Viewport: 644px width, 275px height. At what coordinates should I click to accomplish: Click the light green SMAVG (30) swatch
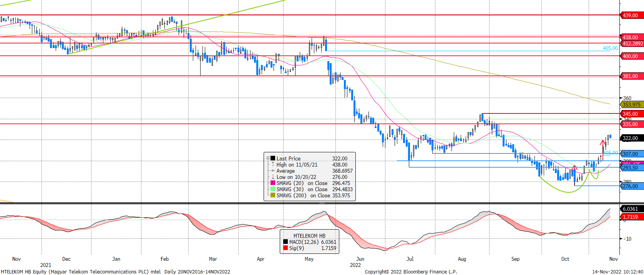coord(273,189)
